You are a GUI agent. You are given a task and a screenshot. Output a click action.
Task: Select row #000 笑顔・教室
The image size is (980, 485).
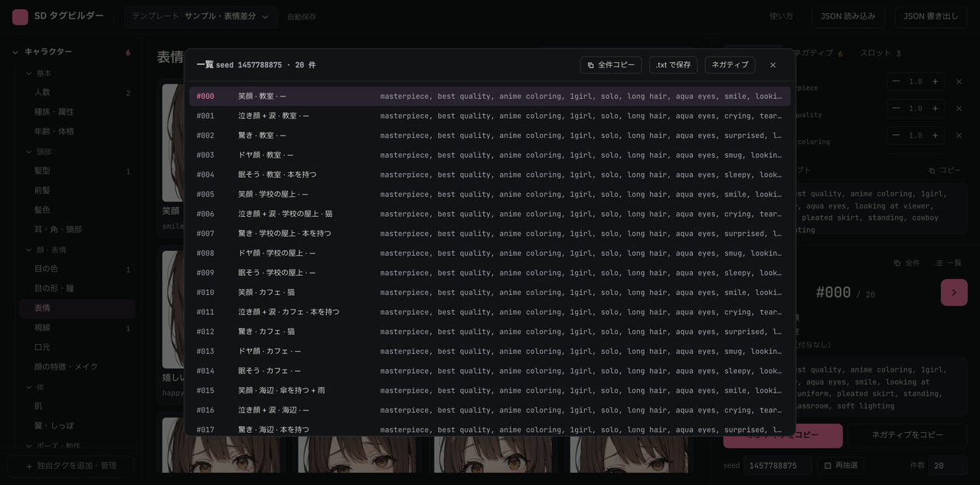(x=490, y=96)
